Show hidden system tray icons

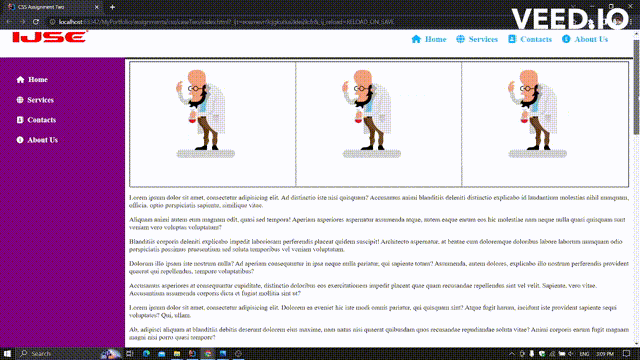click(x=511, y=353)
